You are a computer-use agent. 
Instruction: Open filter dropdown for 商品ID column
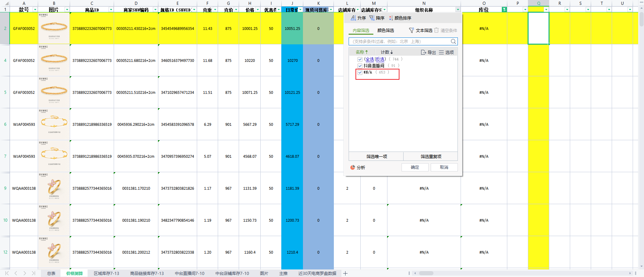coord(111,10)
